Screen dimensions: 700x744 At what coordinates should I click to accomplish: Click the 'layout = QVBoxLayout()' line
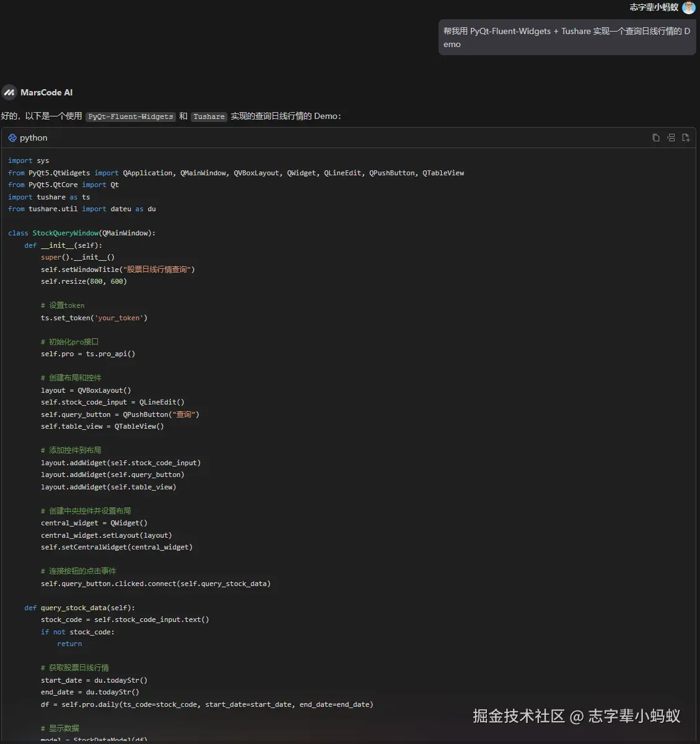click(x=86, y=390)
